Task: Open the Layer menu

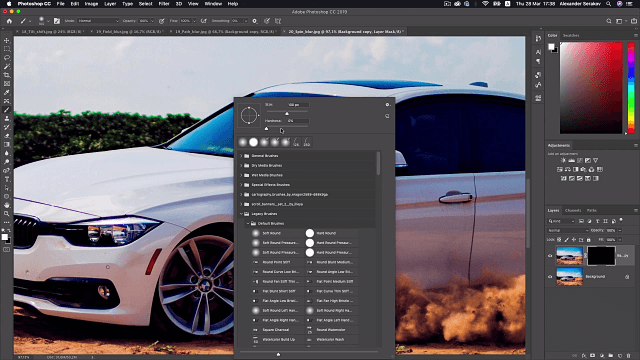Action: [x=110, y=4]
